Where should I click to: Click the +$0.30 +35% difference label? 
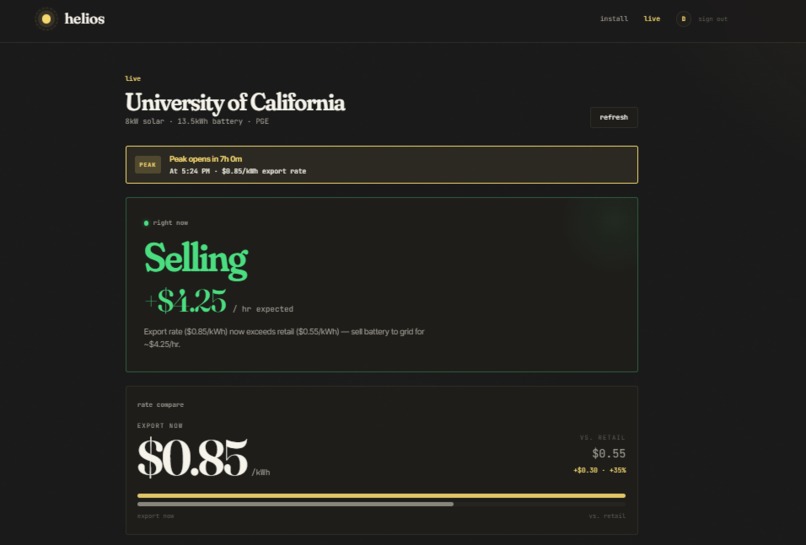tap(599, 470)
